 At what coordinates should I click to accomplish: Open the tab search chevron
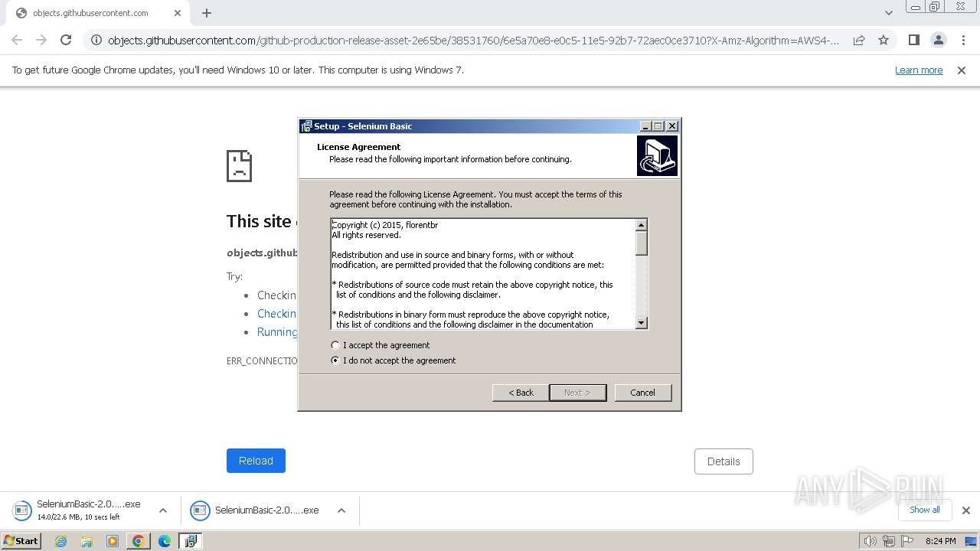(x=888, y=13)
